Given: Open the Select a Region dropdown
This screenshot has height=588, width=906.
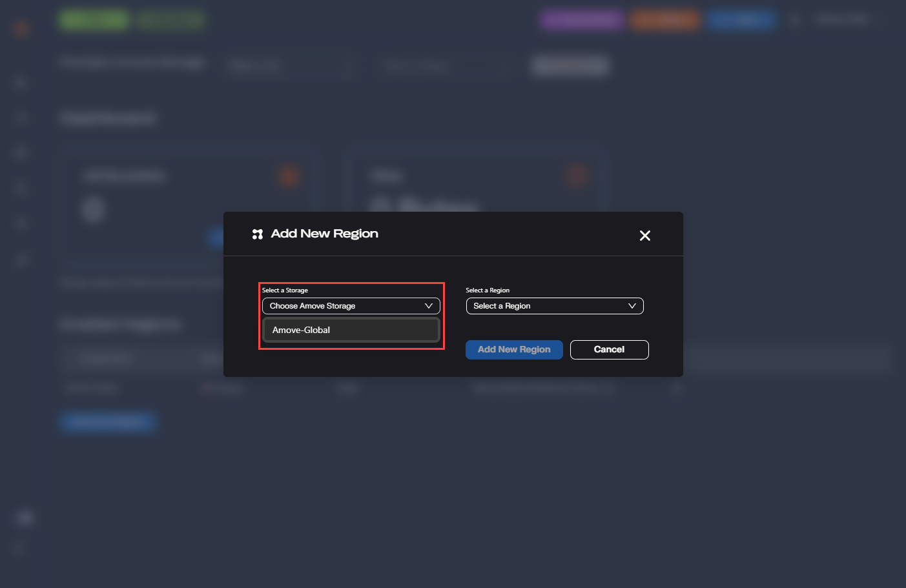Looking at the screenshot, I should (x=554, y=306).
